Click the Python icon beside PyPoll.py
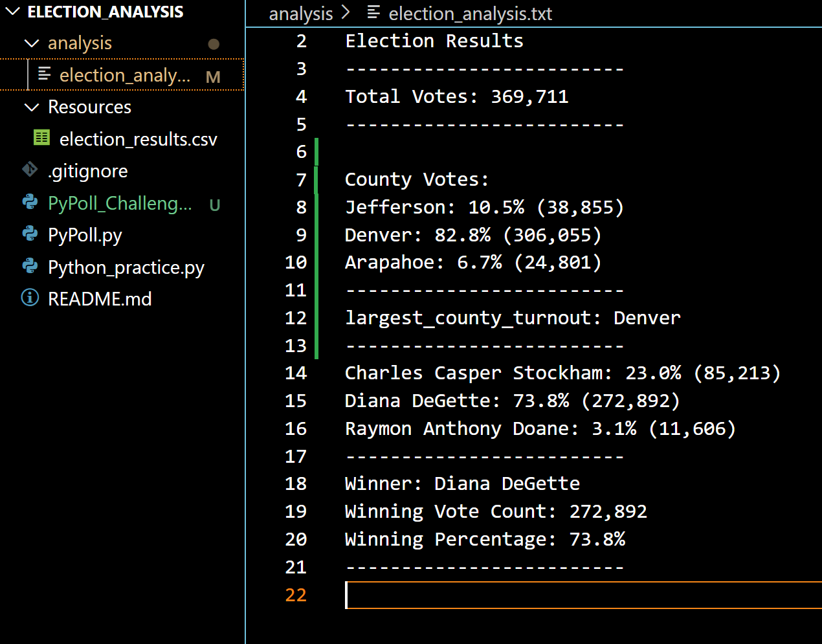Viewport: 822px width, 644px height. point(30,234)
